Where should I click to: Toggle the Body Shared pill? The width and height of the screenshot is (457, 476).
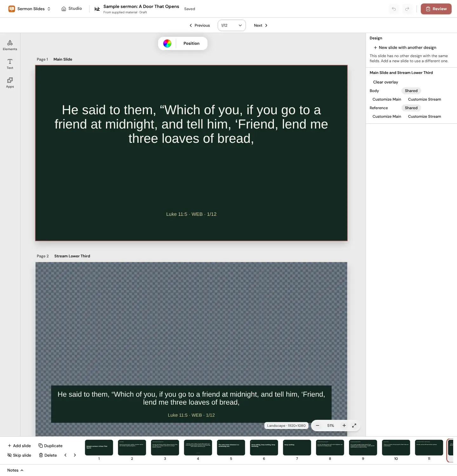411,91
